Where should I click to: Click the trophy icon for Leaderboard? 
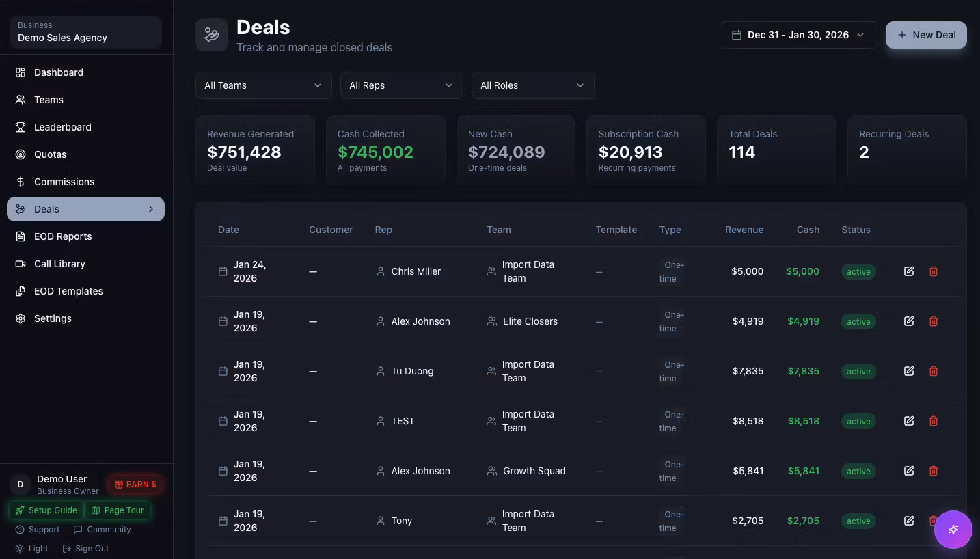[x=21, y=127]
